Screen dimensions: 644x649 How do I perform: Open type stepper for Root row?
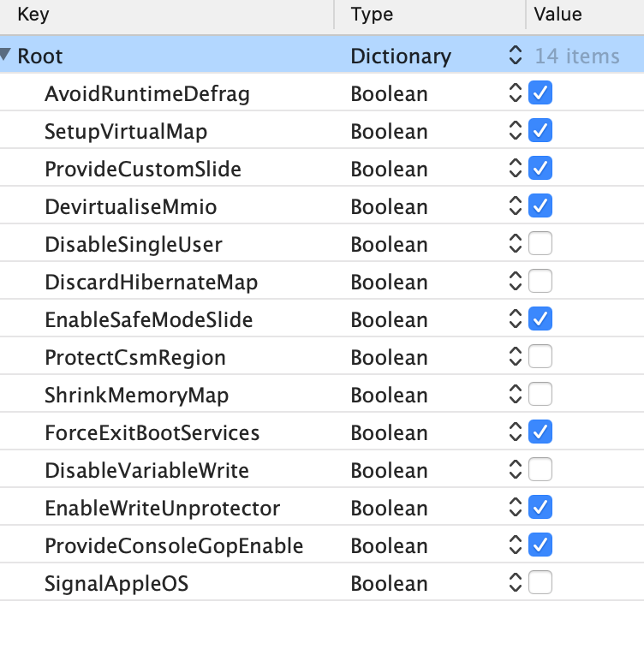(515, 57)
